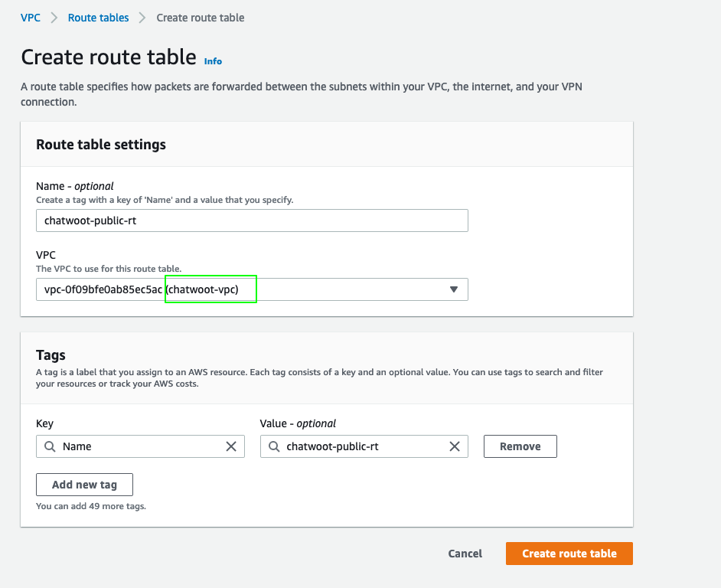The height and width of the screenshot is (588, 721).
Task: Open the Info link beside the page title
Action: tap(213, 61)
